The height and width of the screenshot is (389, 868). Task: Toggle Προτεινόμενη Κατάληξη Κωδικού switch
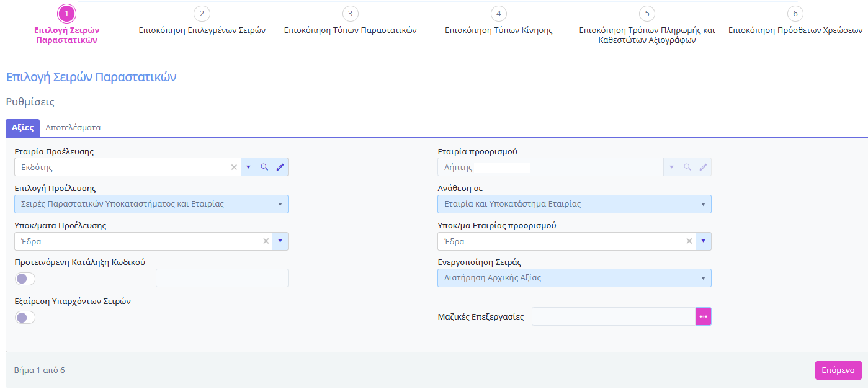(25, 279)
